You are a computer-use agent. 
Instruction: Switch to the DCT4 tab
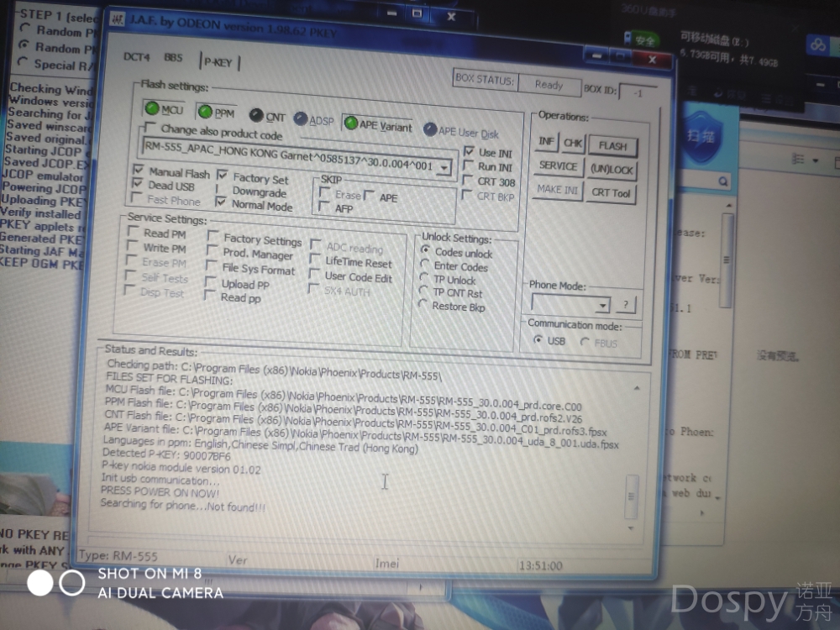point(137,57)
